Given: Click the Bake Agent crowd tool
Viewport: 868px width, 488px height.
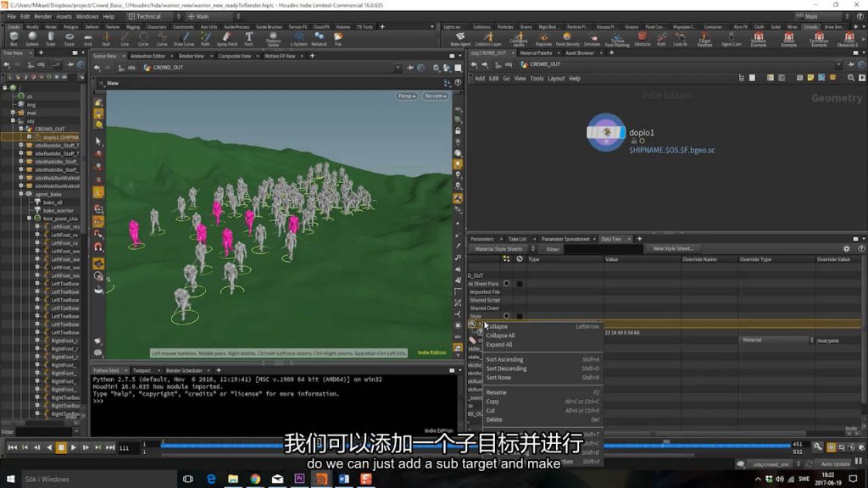Looking at the screenshot, I should [x=460, y=39].
